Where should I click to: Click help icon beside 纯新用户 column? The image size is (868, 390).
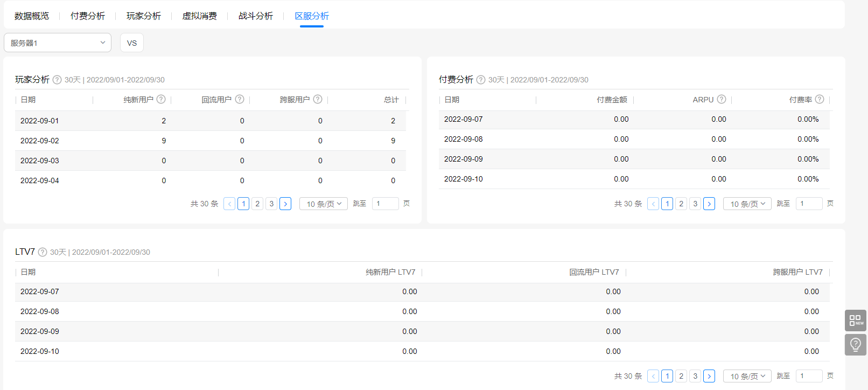point(161,99)
